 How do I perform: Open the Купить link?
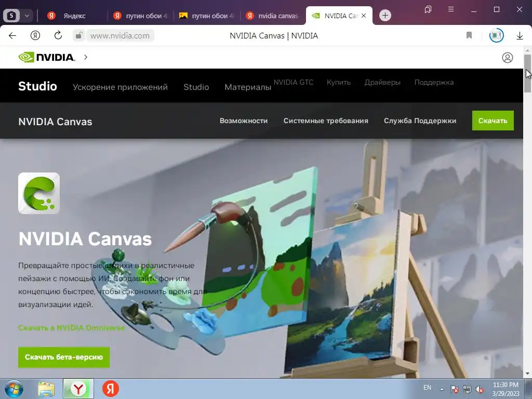339,83
